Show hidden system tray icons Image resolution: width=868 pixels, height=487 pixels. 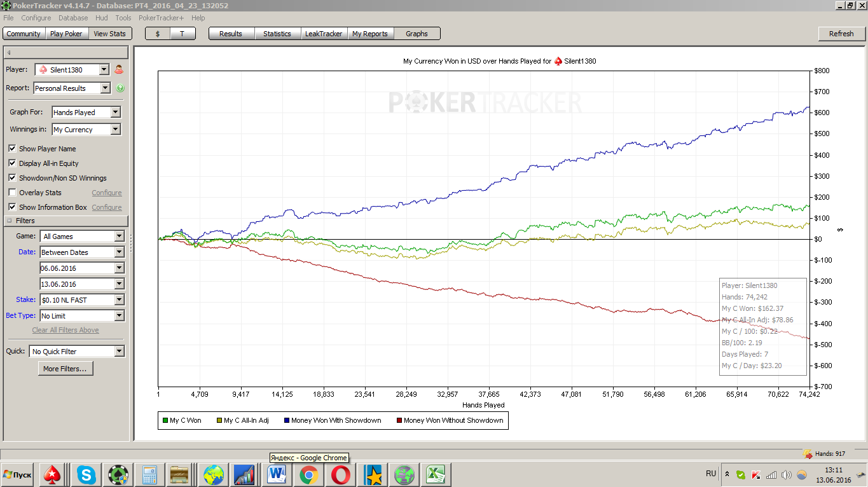(726, 474)
